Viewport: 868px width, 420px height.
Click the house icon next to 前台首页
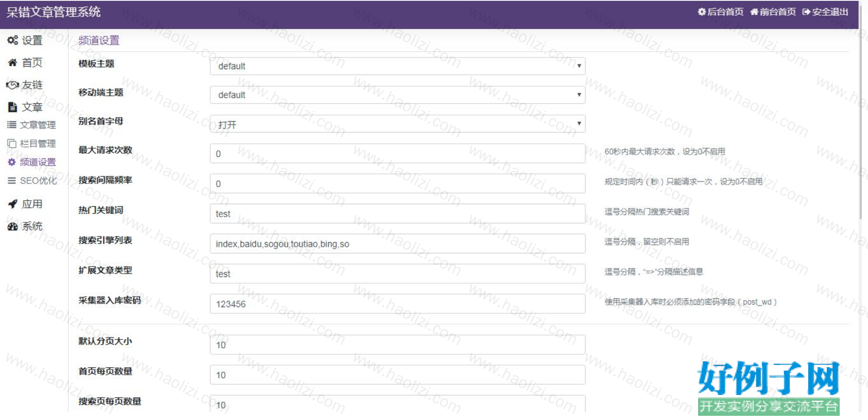coord(754,12)
